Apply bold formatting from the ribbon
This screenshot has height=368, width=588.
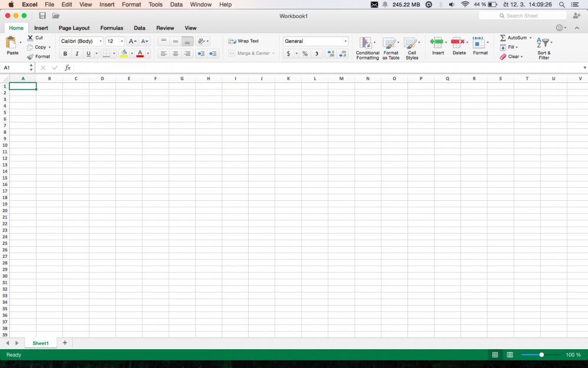pyautogui.click(x=65, y=54)
